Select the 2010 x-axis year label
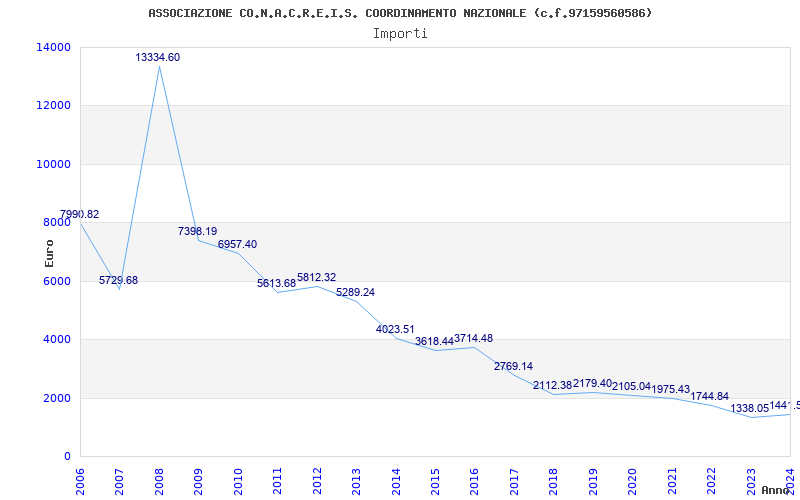Screen dimensions: 800x500 [x=238, y=481]
